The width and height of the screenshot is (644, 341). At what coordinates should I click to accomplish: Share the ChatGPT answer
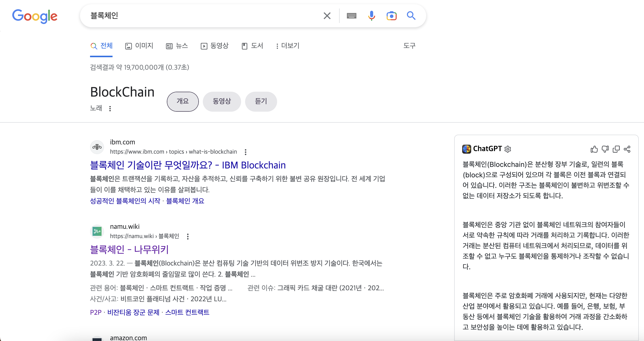pos(627,149)
